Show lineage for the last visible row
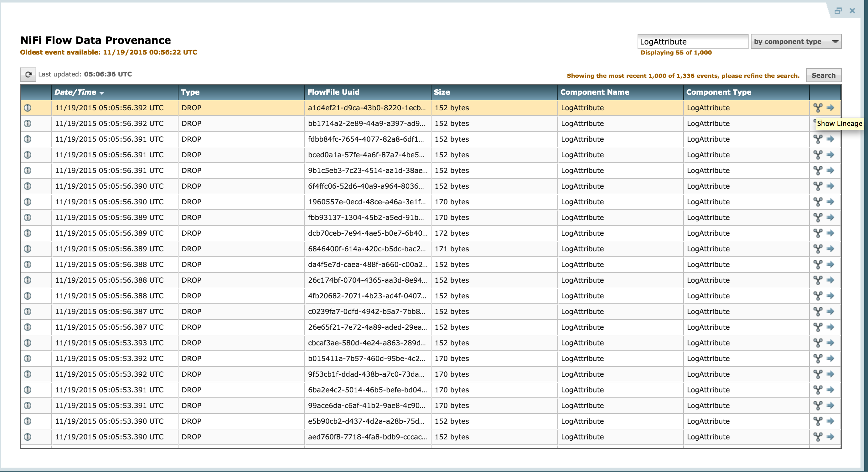 (818, 437)
